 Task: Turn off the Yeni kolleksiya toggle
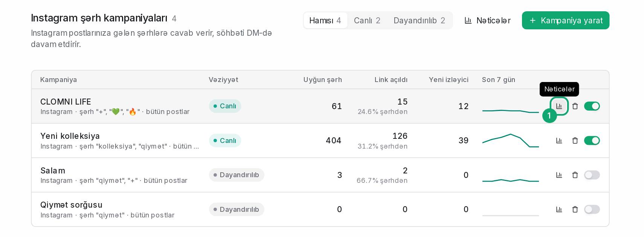[x=592, y=141]
